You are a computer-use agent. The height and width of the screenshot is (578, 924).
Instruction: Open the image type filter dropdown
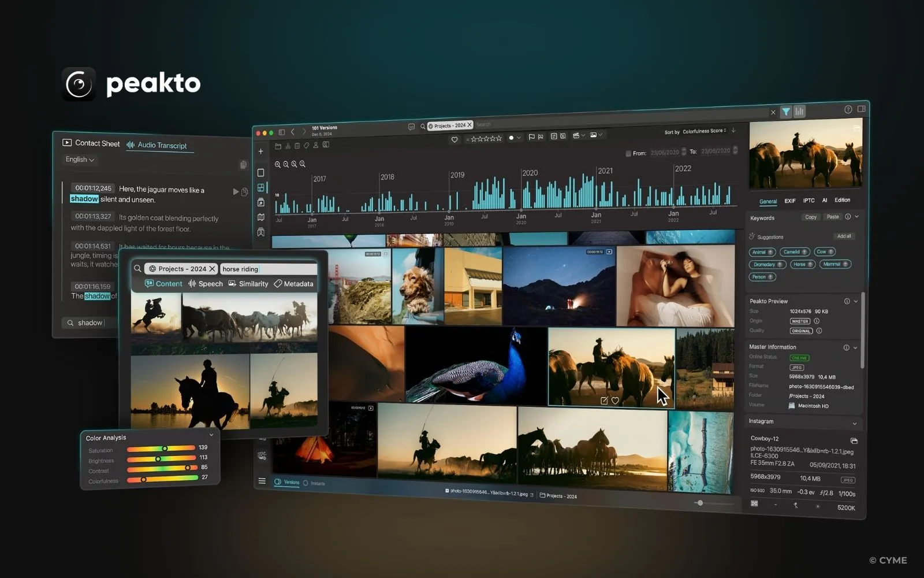pos(596,135)
